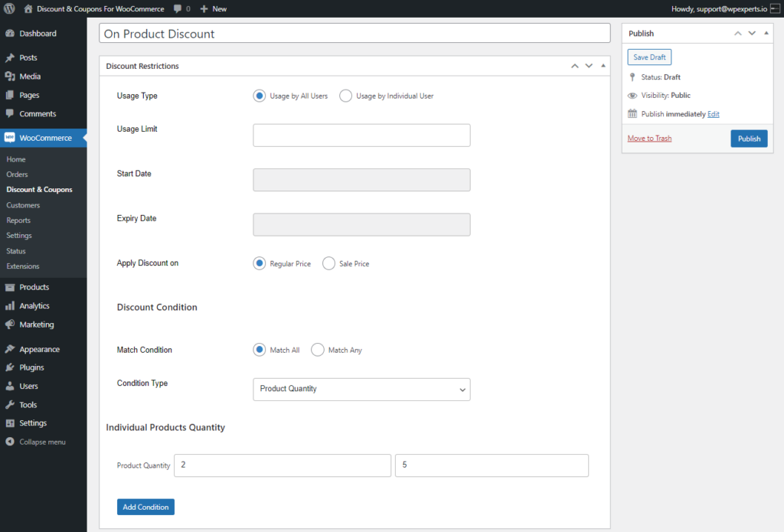784x532 pixels.
Task: Click the Dashboard gauge icon
Action: pyautogui.click(x=9, y=34)
